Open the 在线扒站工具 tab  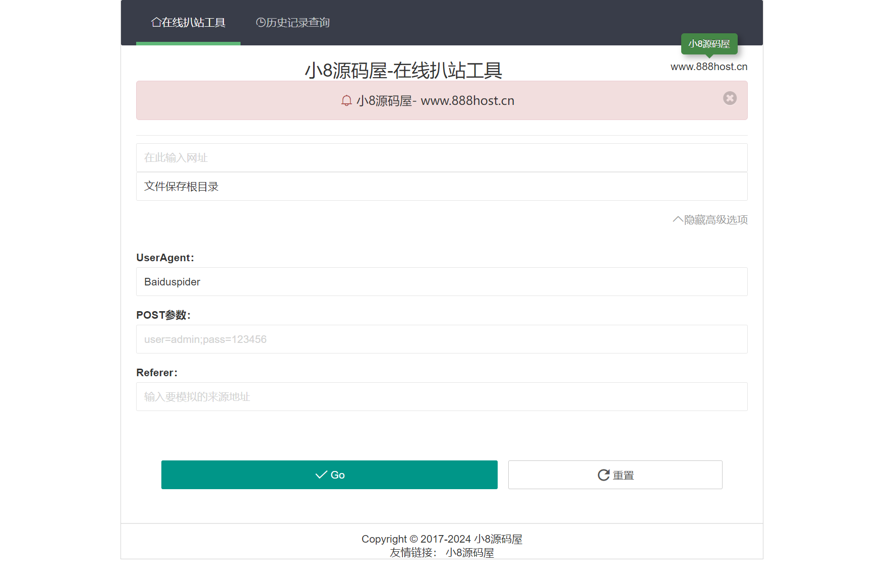pyautogui.click(x=188, y=23)
